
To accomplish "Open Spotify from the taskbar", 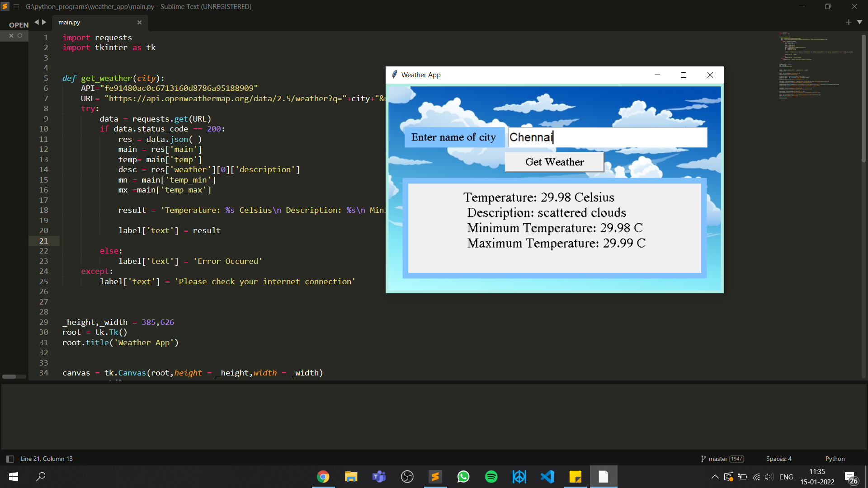I will point(491,477).
